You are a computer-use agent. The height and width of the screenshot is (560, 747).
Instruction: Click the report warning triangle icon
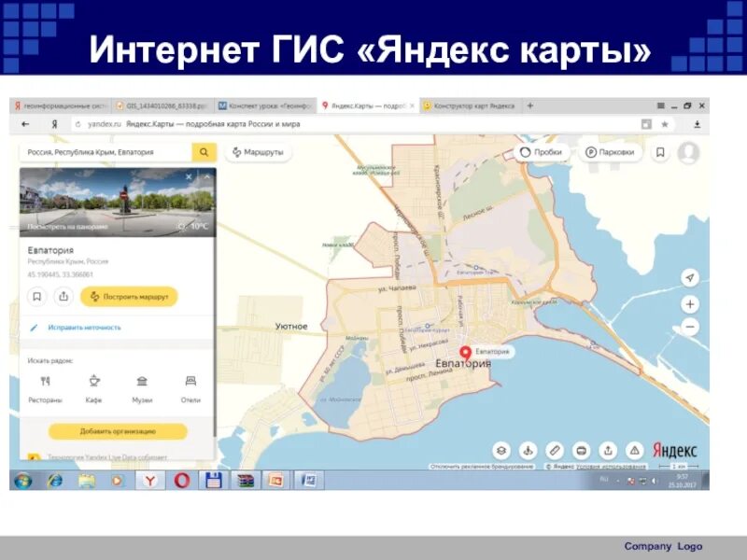[635, 450]
